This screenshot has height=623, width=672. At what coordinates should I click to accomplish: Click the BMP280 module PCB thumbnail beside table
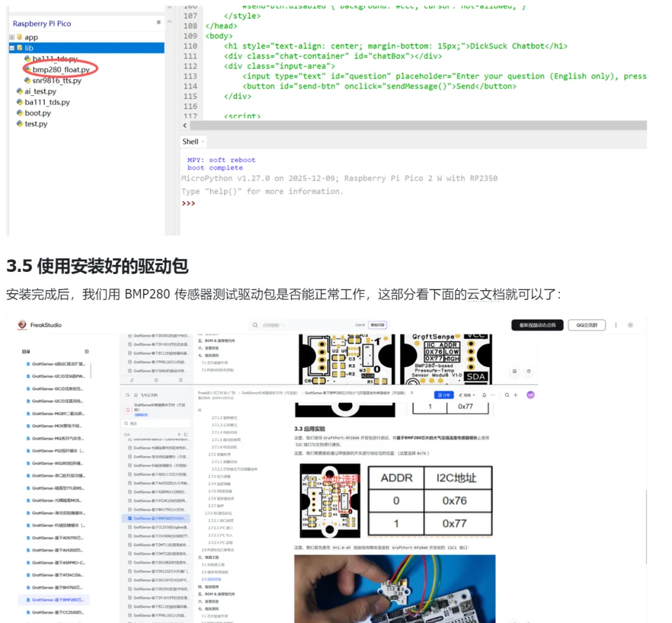pyautogui.click(x=330, y=501)
